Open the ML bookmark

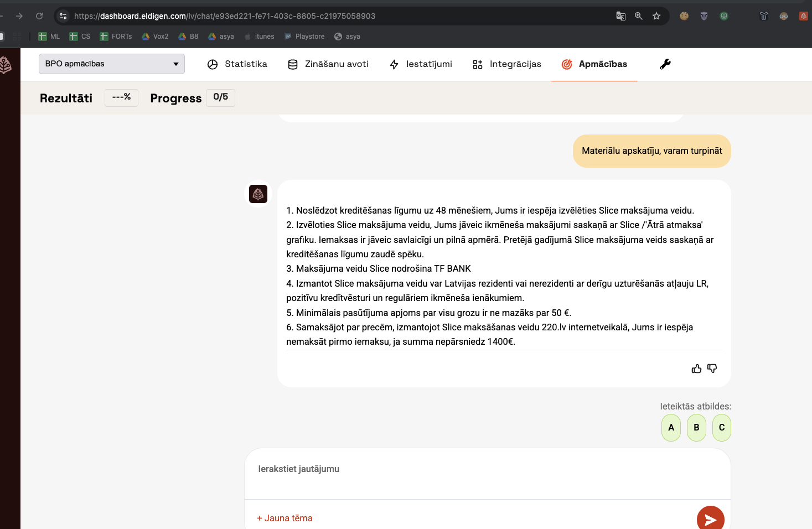click(49, 37)
